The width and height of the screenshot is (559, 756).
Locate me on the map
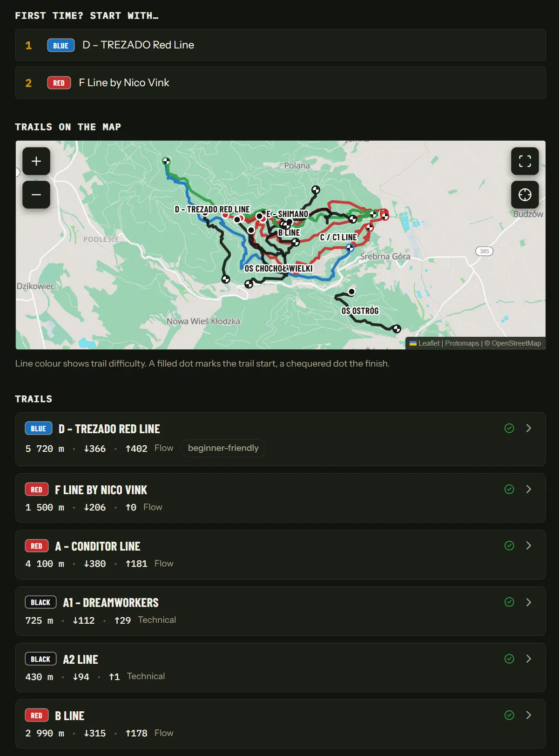click(525, 195)
